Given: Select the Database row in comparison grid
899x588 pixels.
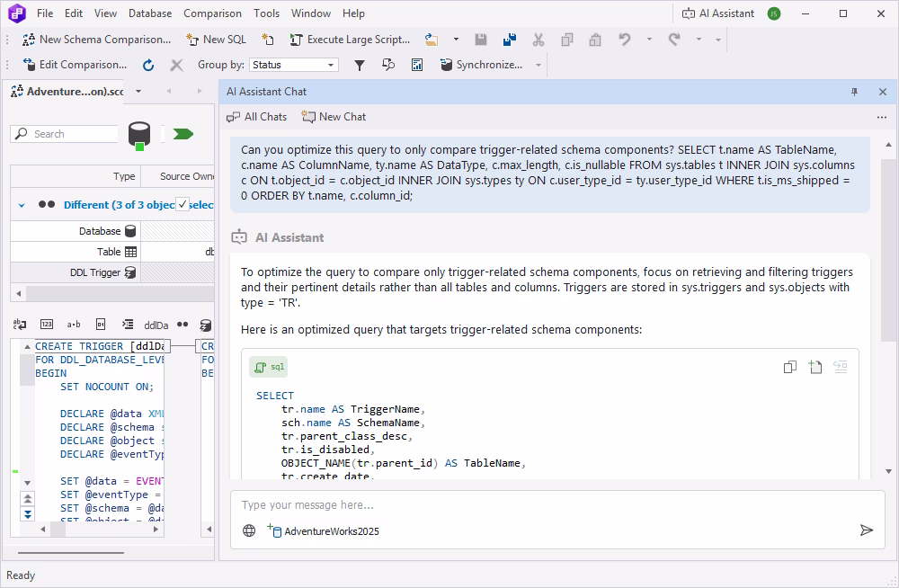Looking at the screenshot, I should click(112, 230).
